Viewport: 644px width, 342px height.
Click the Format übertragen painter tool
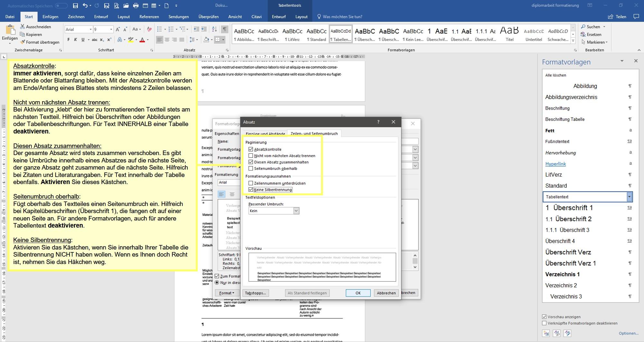click(x=40, y=42)
